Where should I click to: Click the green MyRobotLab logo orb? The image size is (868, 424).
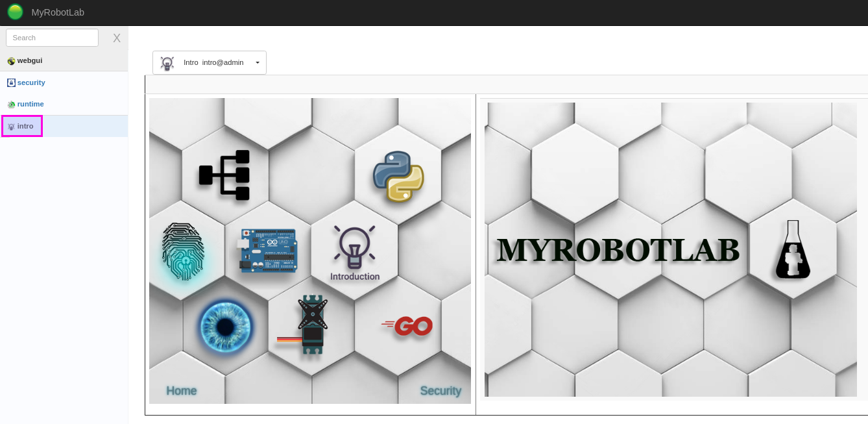(15, 12)
